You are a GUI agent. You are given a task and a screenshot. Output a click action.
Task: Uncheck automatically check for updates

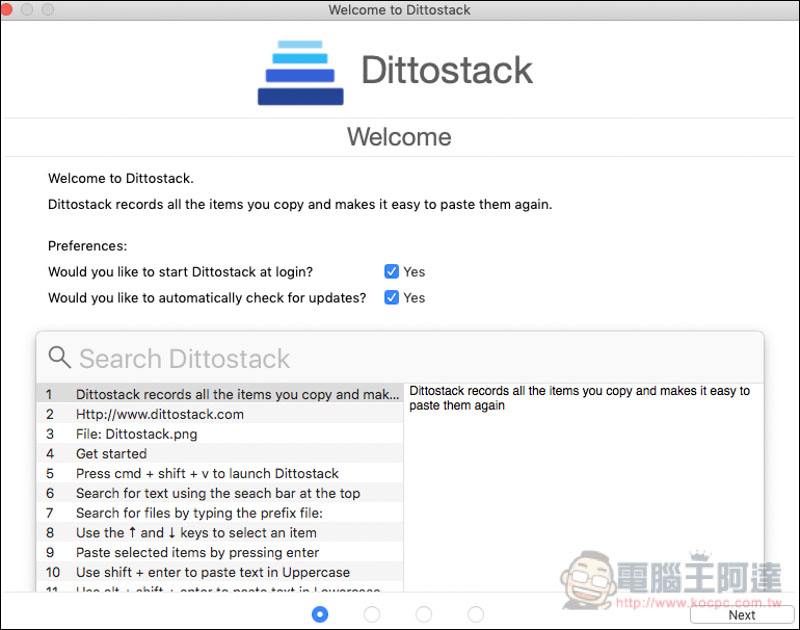click(392, 297)
